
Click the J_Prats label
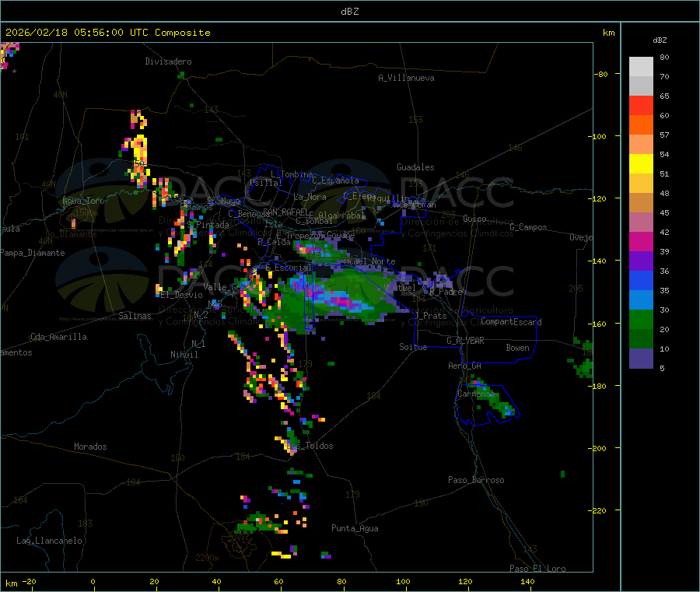click(430, 316)
